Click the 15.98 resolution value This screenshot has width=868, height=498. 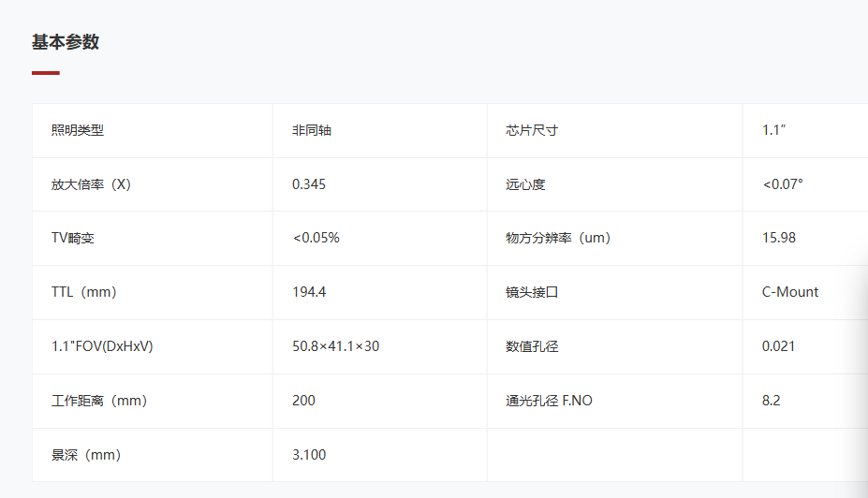point(779,238)
